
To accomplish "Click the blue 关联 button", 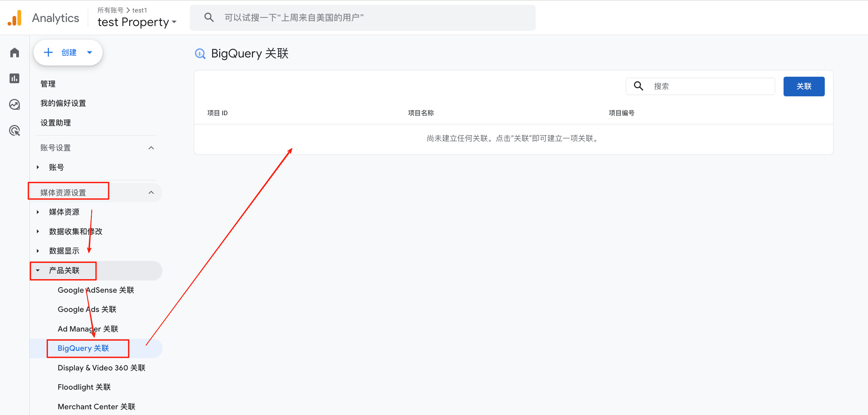I will click(x=804, y=86).
